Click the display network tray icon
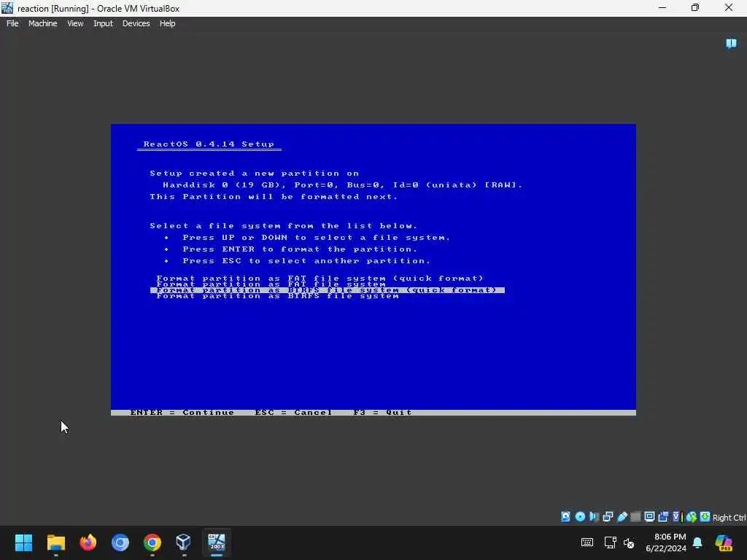Image resolution: width=747 pixels, height=560 pixels. 610,542
